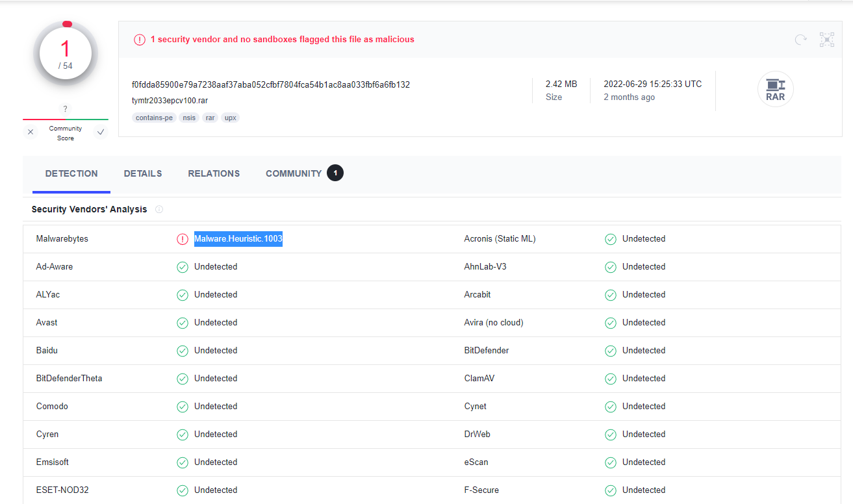Click the malicious flag banner message
Screen dimensions: 853x504
(x=283, y=40)
